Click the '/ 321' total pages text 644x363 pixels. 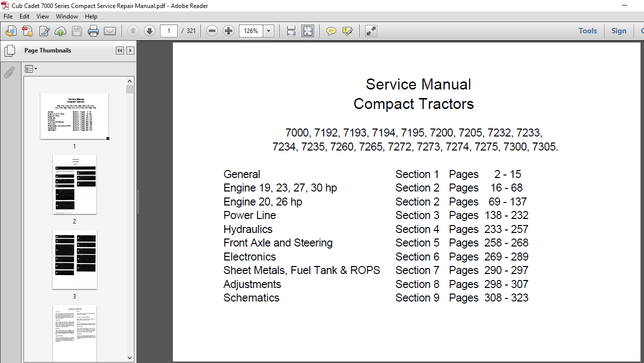pyautogui.click(x=188, y=31)
